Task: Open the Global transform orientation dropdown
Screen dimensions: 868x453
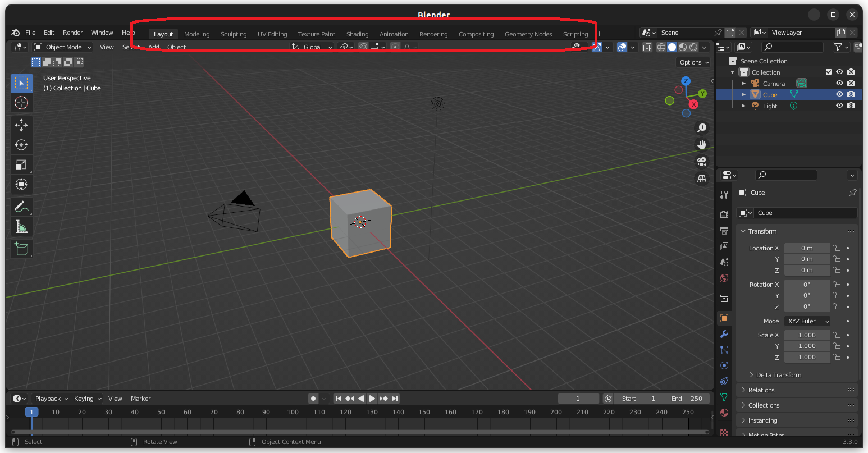Action: (x=312, y=47)
